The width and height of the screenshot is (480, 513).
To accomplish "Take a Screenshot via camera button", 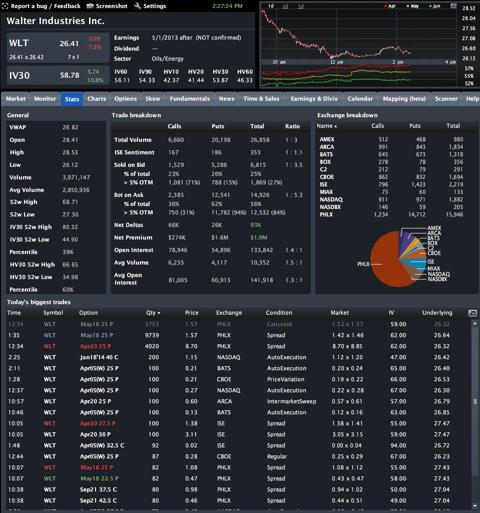I will pyautogui.click(x=107, y=6).
